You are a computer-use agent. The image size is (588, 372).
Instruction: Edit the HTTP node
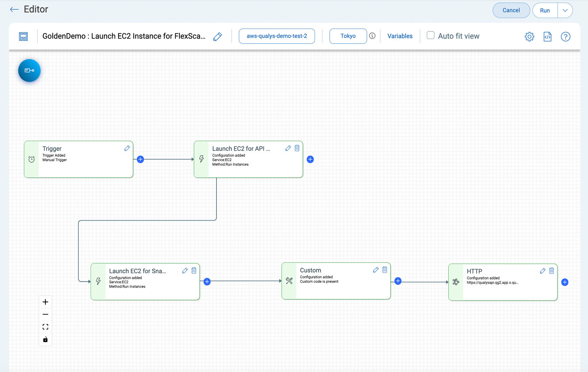pos(542,271)
